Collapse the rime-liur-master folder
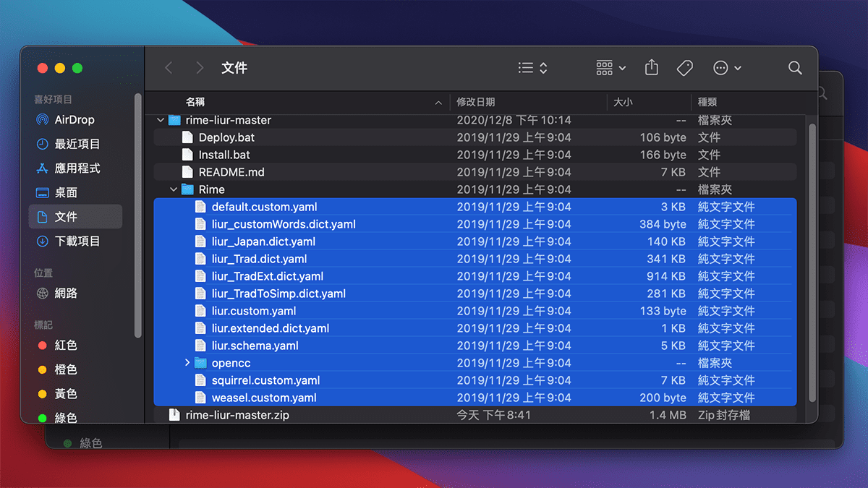 [x=161, y=121]
